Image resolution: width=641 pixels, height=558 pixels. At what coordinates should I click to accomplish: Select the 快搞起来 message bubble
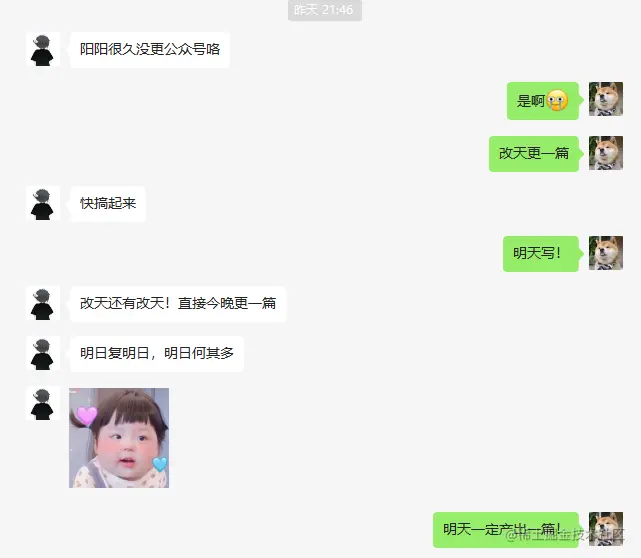(108, 204)
